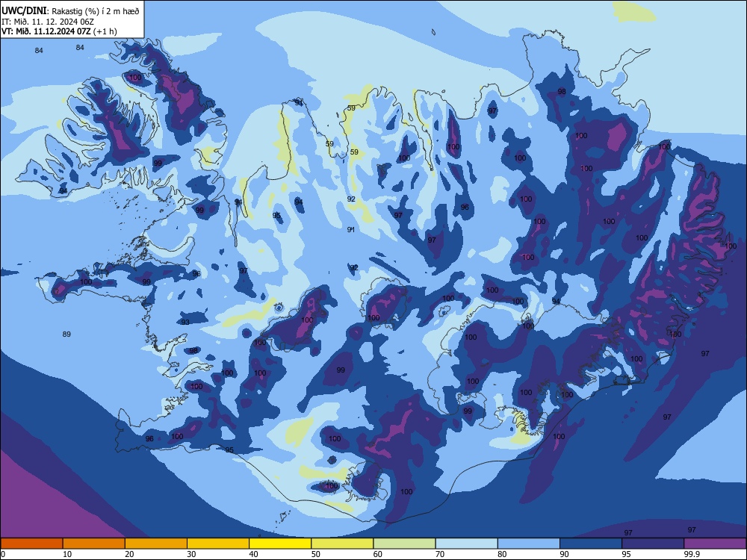Pick the pale green 60–70 legend swatch

pos(404,544)
